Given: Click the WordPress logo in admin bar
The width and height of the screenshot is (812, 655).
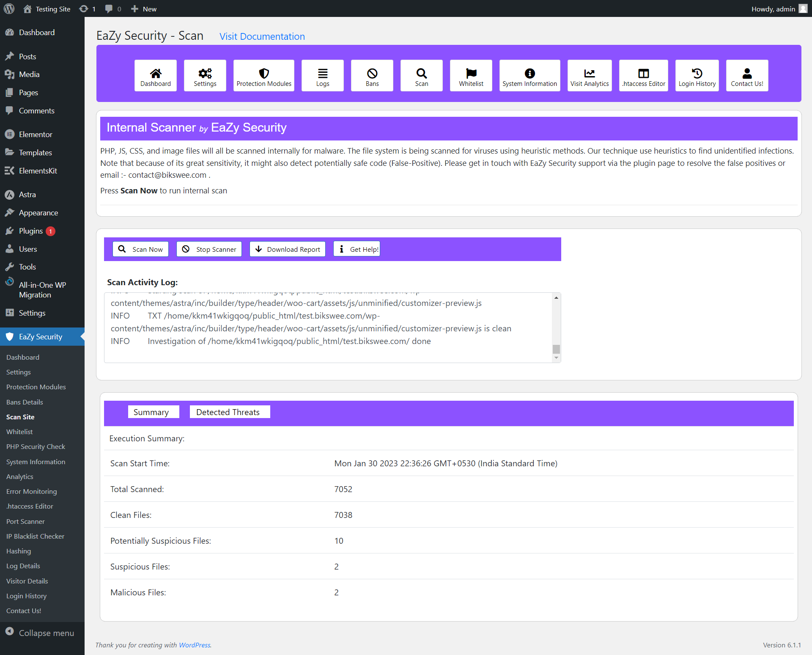Looking at the screenshot, I should point(9,8).
